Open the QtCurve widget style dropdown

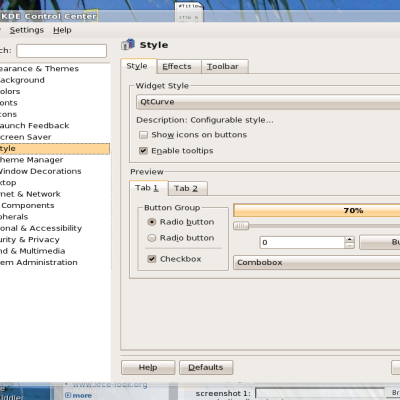coord(268,102)
